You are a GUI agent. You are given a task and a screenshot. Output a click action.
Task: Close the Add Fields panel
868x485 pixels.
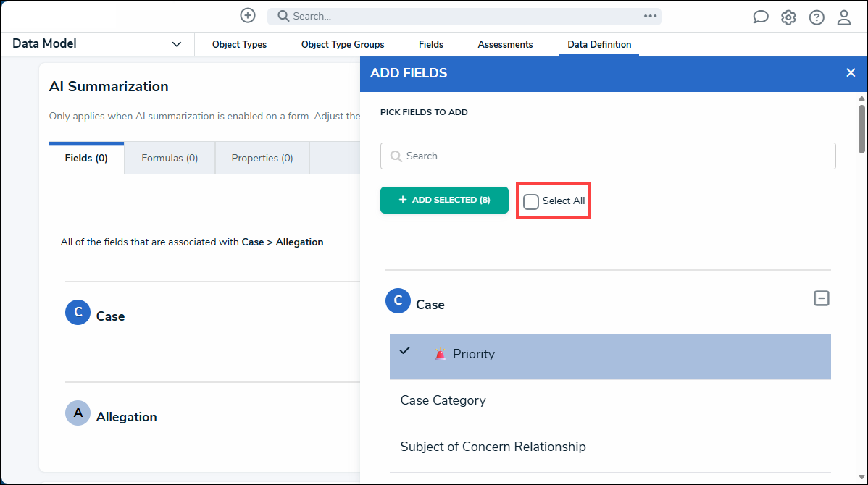click(x=851, y=72)
